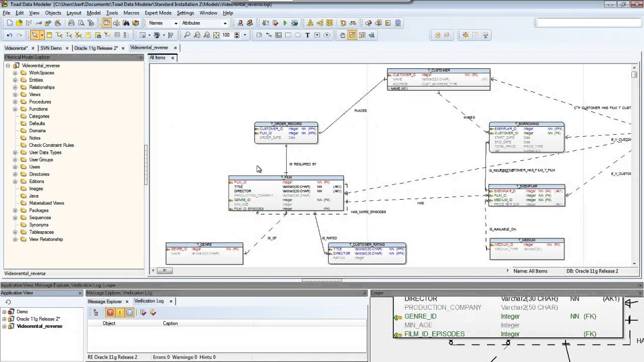The image size is (644, 362).
Task: Click the tree structure icon in Verification Log
Action: pos(96,313)
